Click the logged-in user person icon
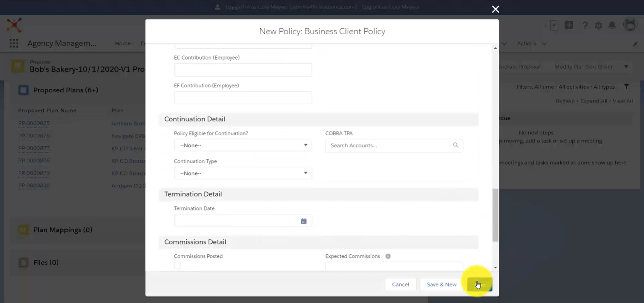This screenshot has height=303, width=644. (x=218, y=7)
